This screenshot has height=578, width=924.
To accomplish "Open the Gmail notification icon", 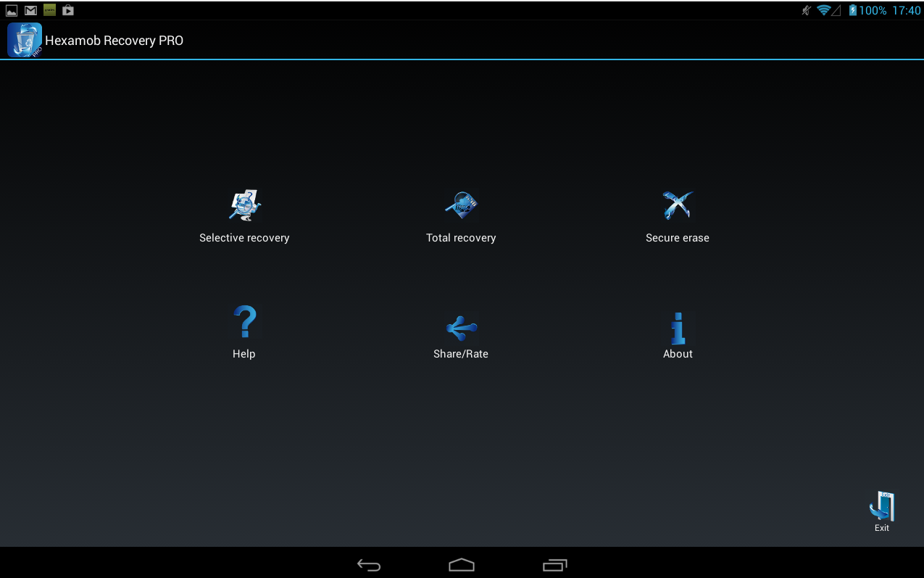I will 30,10.
